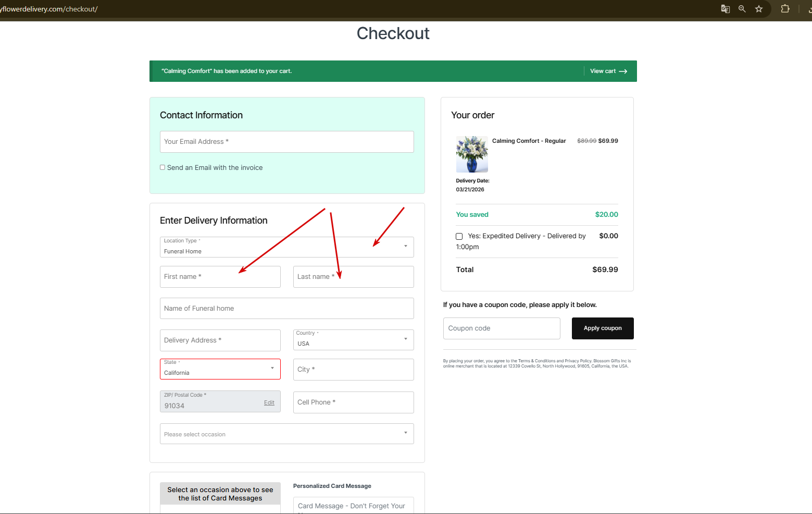812x514 pixels.
Task: Click into the Name of Funeral home field
Action: pos(286,309)
